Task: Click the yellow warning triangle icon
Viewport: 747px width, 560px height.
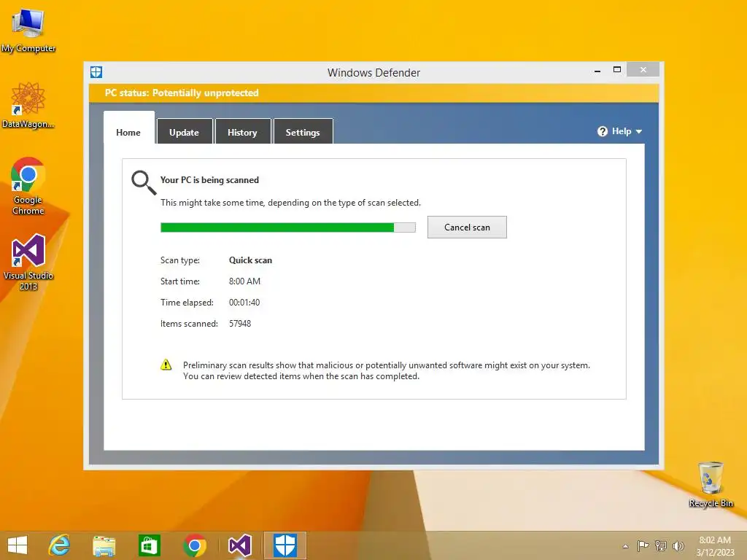Action: [166, 365]
